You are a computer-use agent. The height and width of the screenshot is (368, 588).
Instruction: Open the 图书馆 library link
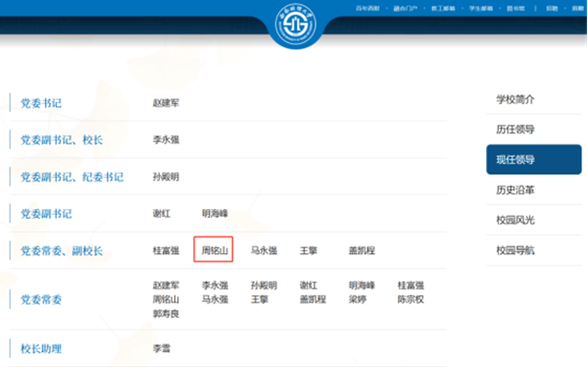point(515,8)
